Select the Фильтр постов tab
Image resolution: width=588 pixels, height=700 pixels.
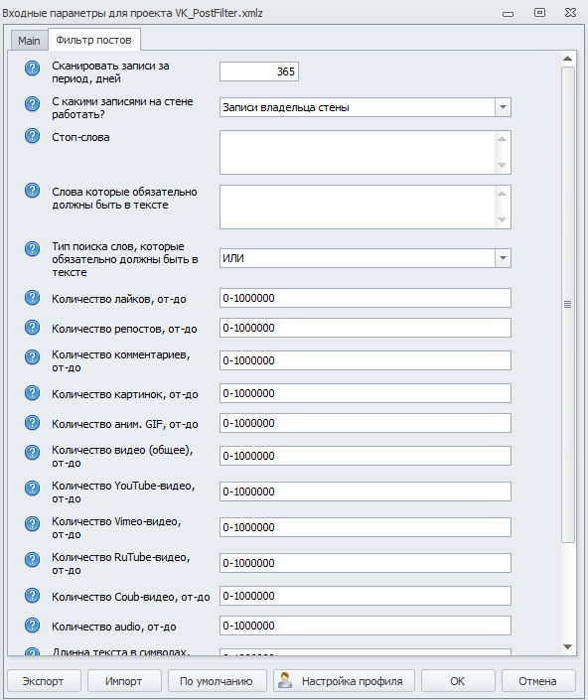[93, 40]
